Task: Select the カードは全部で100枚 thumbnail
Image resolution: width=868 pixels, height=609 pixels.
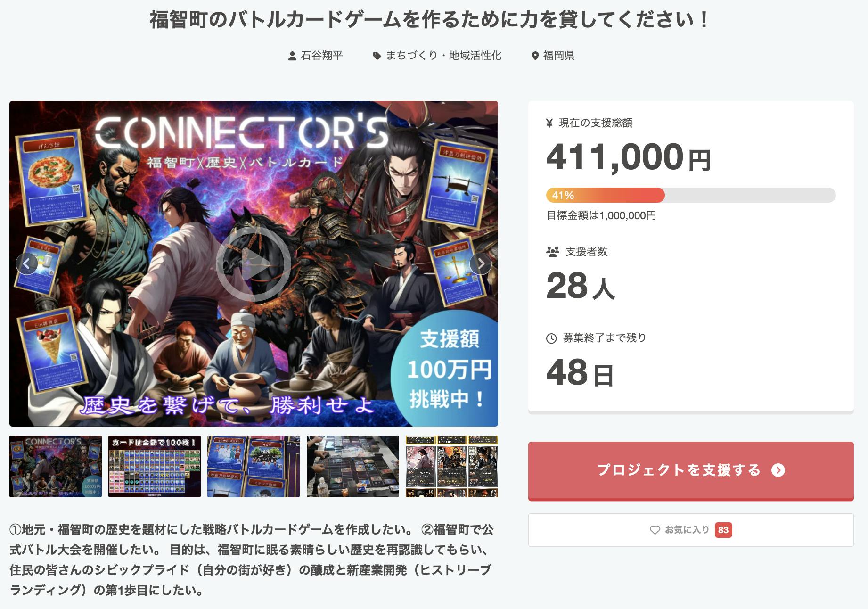Action: pos(155,466)
